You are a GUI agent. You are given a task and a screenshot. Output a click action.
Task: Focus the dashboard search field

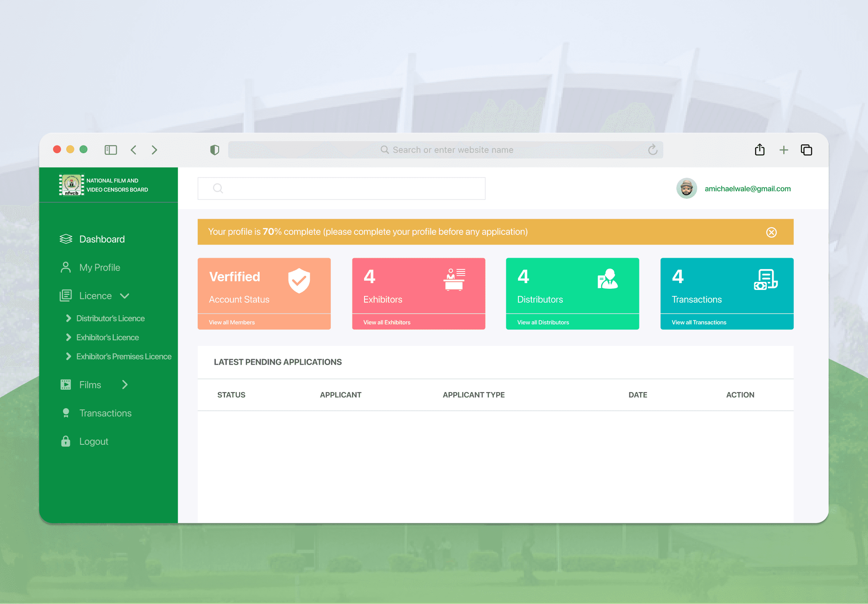coord(342,188)
